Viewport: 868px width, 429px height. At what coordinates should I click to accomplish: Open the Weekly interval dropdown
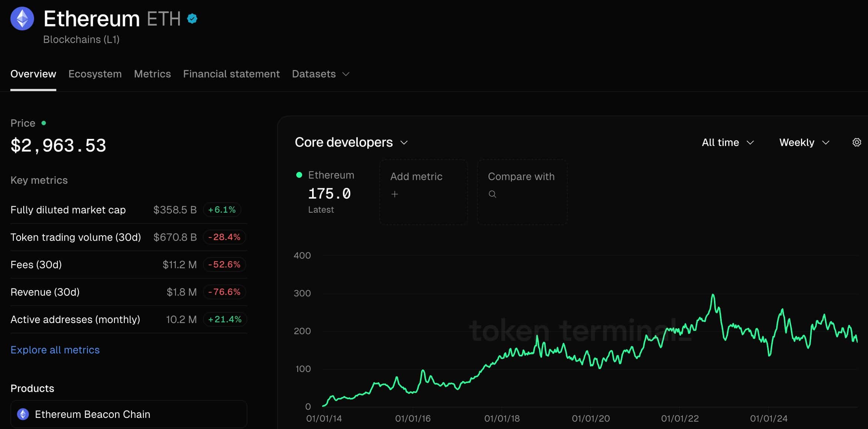[804, 143]
